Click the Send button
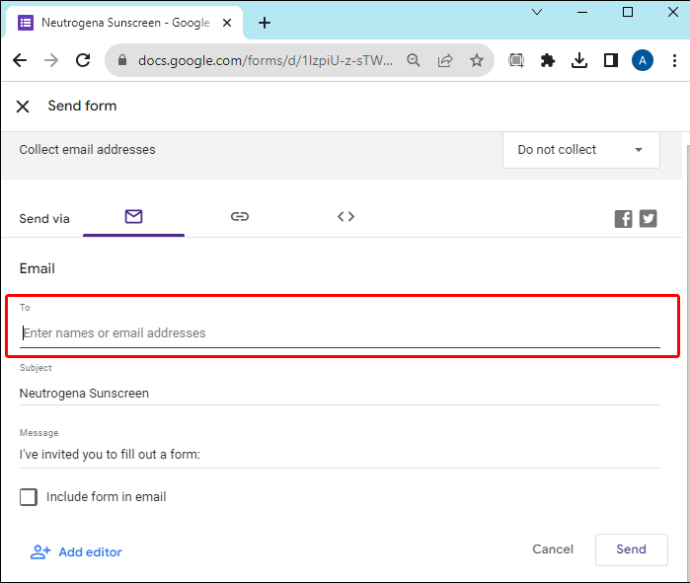The image size is (690, 583). click(631, 549)
